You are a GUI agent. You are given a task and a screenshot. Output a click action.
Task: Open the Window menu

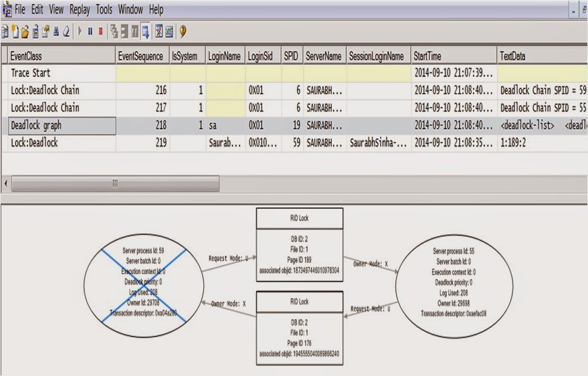[130, 9]
